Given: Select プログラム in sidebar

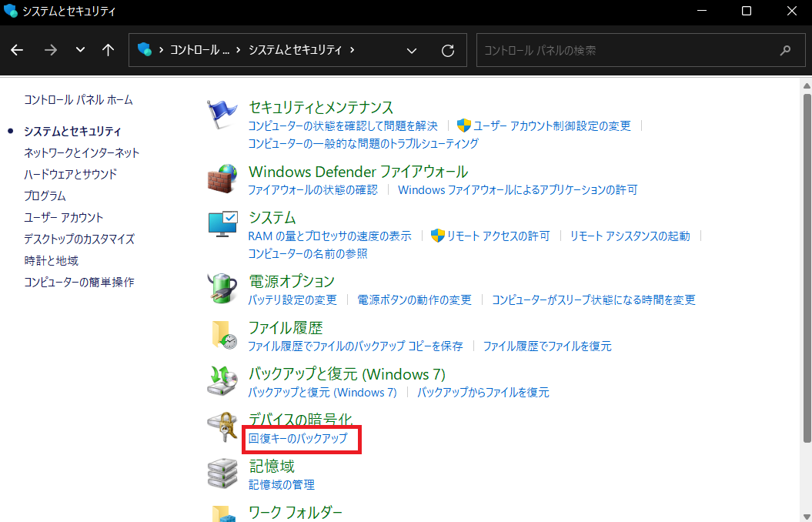Looking at the screenshot, I should [x=45, y=196].
